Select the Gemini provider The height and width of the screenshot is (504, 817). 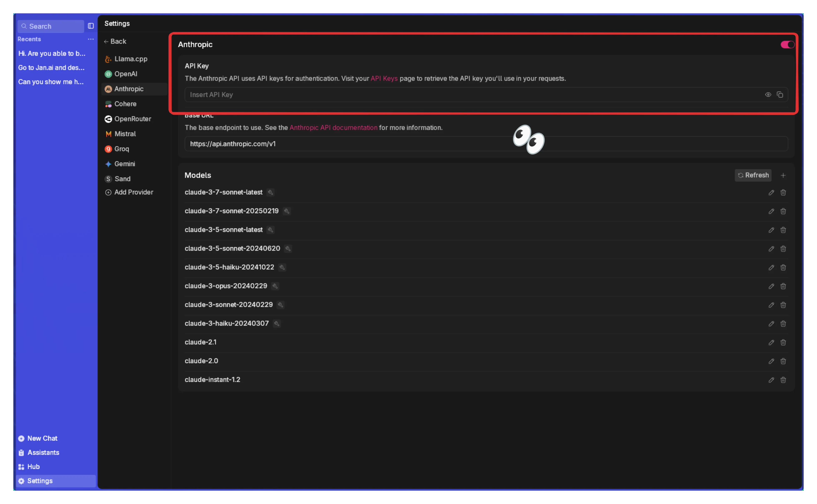point(125,164)
